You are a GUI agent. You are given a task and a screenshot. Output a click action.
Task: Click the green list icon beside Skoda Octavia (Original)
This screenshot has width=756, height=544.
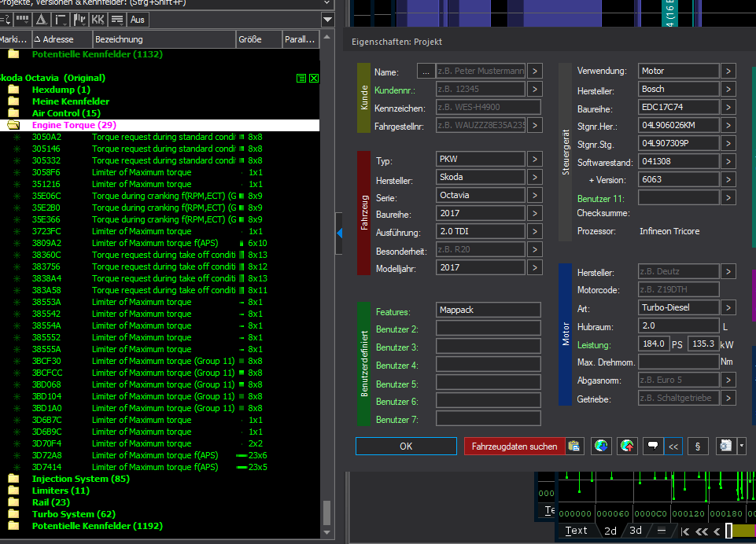[x=301, y=78]
